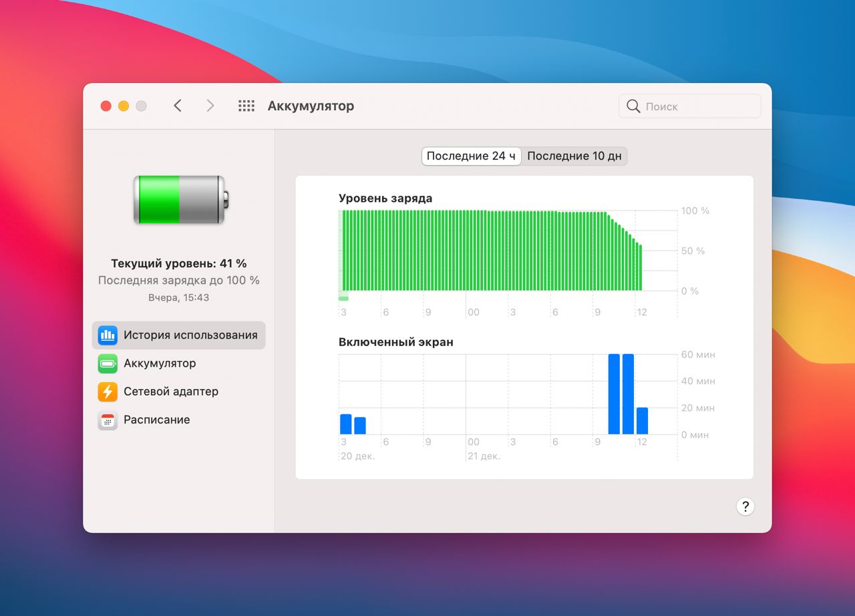Click the Уровень заряда chart heading
Viewport: 855px width, 616px height.
point(385,198)
